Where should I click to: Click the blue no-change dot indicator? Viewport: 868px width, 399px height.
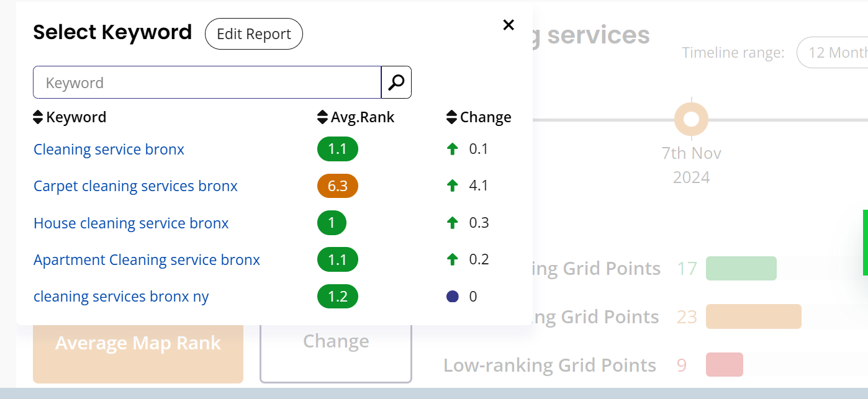(453, 297)
